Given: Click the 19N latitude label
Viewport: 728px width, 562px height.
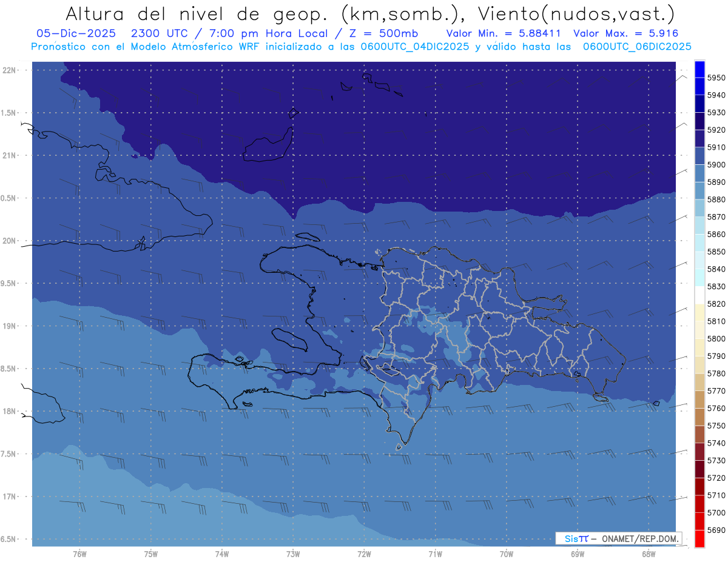Looking at the screenshot, I should (x=9, y=326).
